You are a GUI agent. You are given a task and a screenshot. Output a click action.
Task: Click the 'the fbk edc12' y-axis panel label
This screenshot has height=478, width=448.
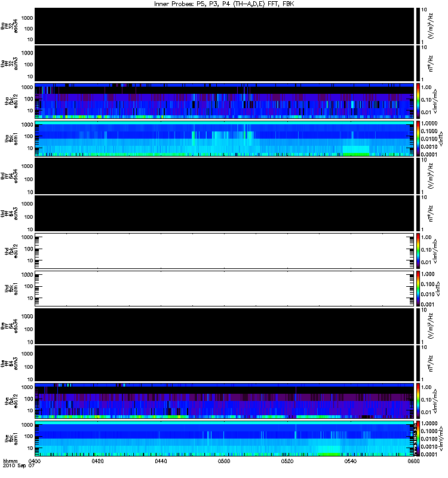pyautogui.click(x=11, y=401)
